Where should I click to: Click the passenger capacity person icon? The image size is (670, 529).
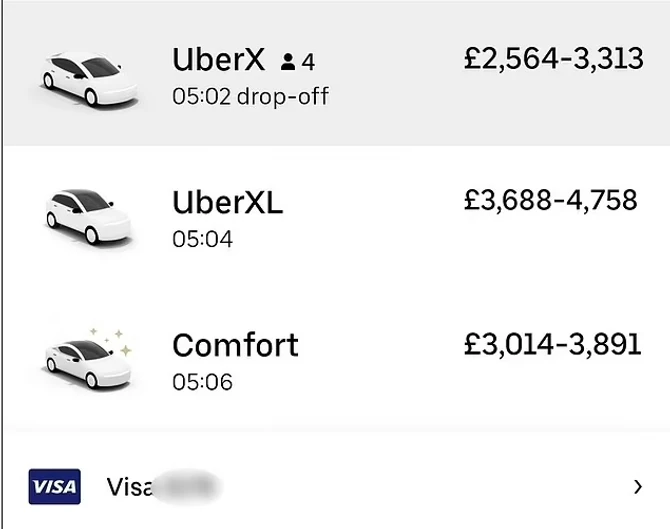pyautogui.click(x=288, y=62)
